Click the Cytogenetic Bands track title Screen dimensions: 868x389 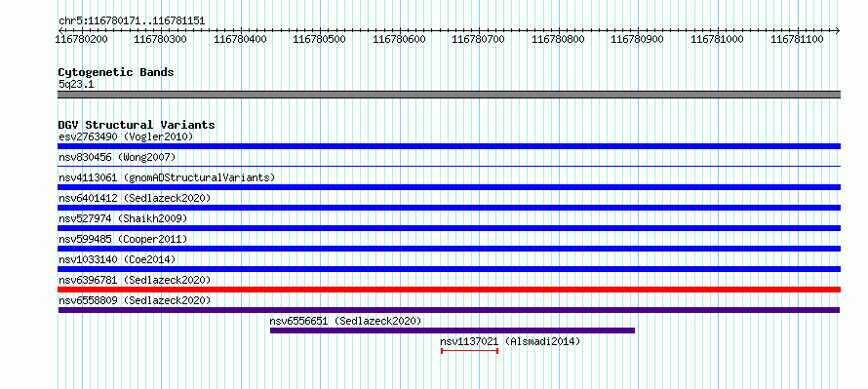click(x=116, y=72)
